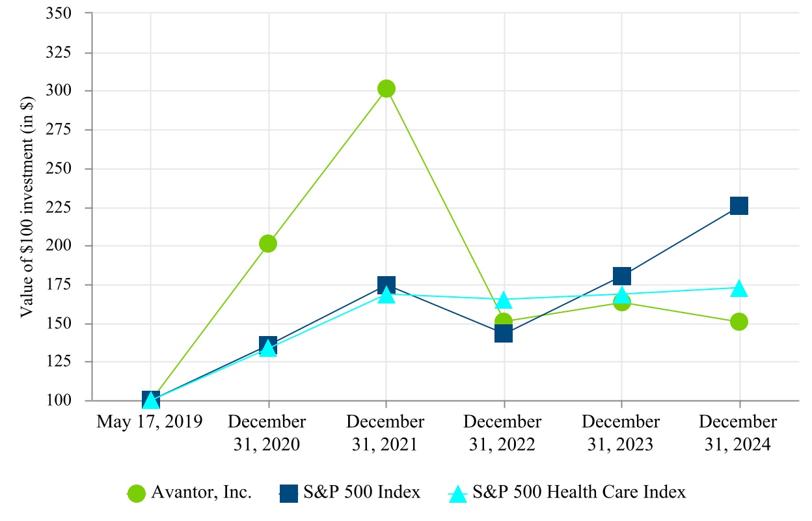Toggle the Avantor, Inc. legend label
This screenshot has height=521, width=812.
[x=201, y=492]
